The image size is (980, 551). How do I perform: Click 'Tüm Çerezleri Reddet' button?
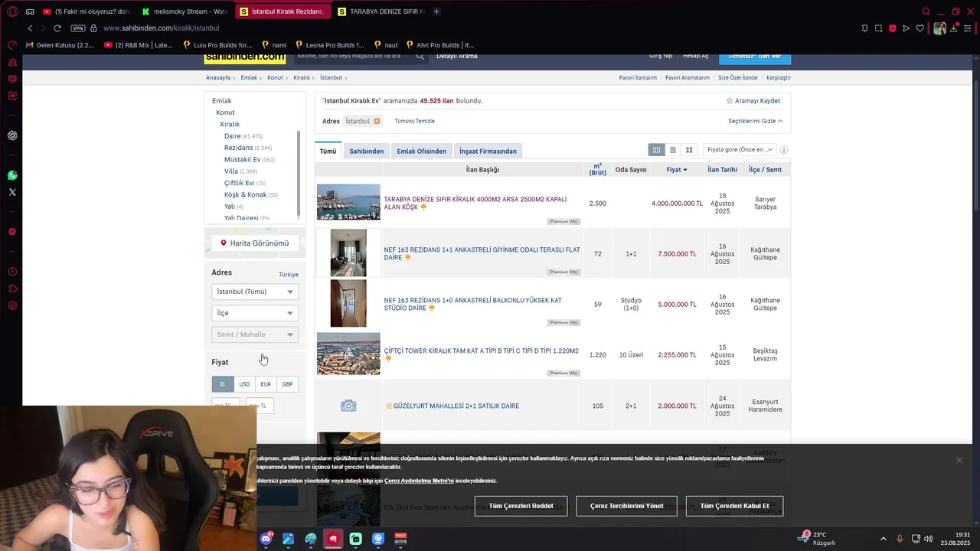tap(521, 506)
